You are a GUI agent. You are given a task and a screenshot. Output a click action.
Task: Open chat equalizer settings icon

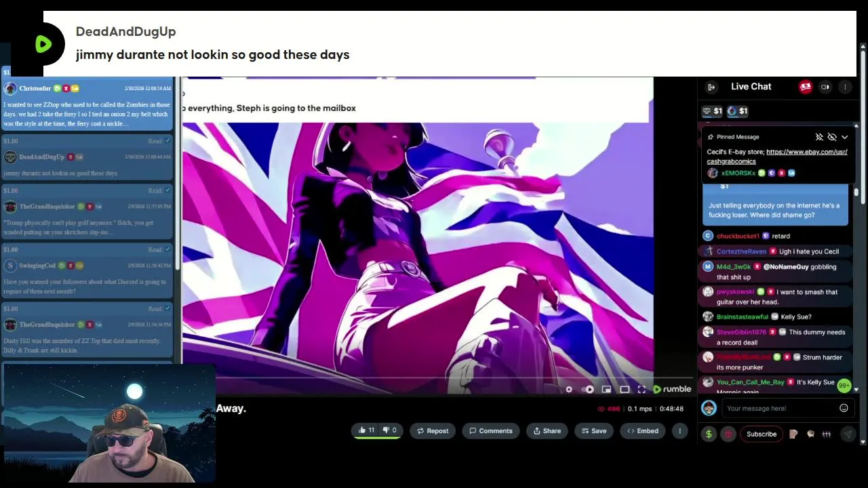click(x=826, y=434)
